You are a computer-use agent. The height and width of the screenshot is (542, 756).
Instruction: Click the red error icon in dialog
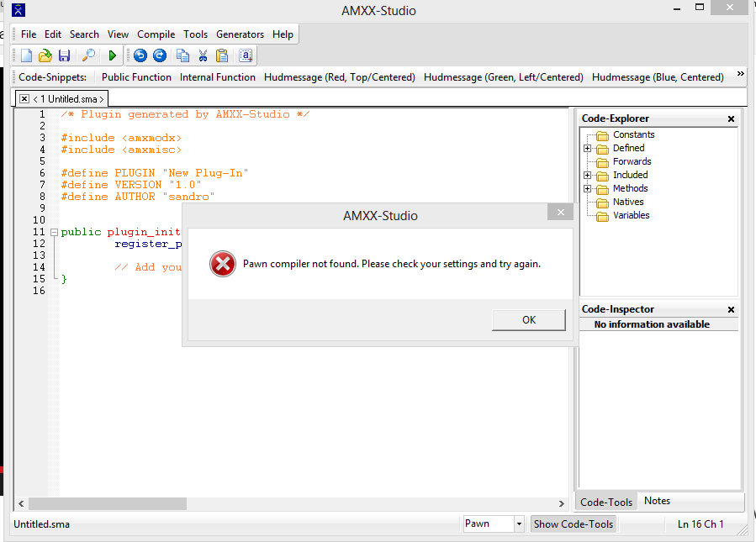223,264
